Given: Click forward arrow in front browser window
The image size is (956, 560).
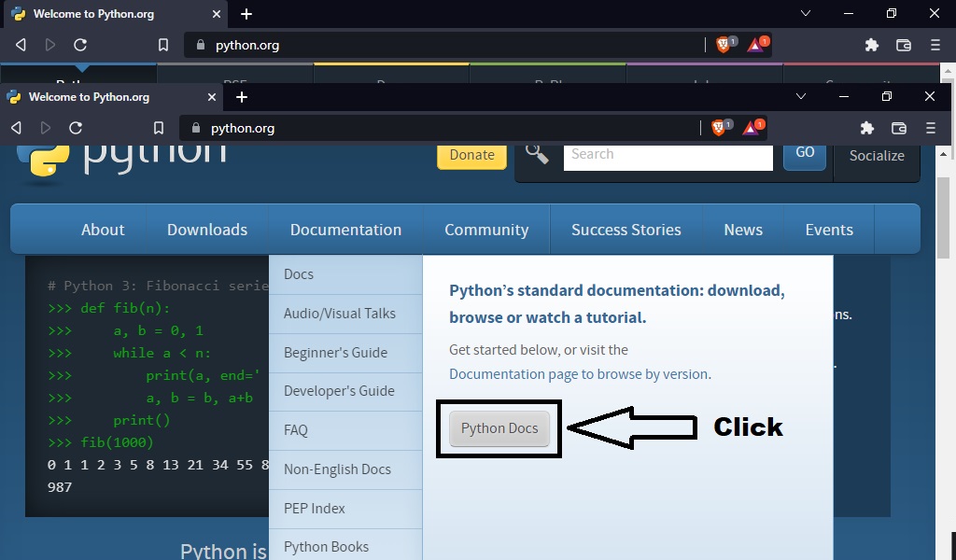Looking at the screenshot, I should 46,128.
